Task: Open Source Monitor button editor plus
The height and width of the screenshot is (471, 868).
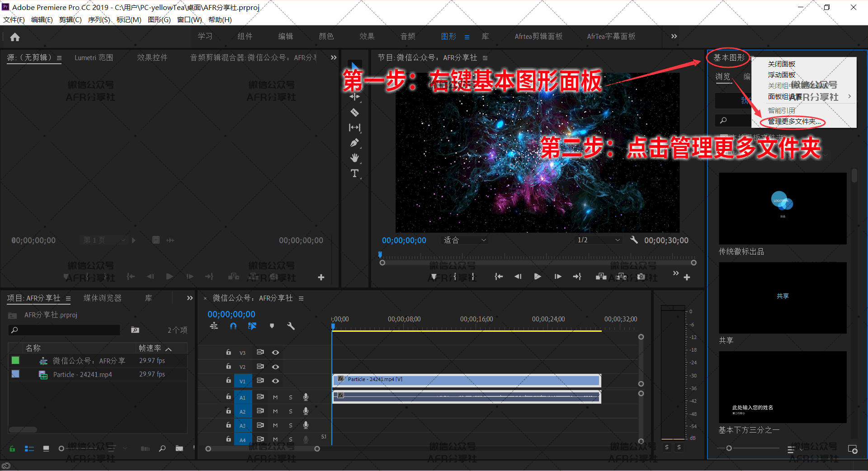Action: (321, 277)
